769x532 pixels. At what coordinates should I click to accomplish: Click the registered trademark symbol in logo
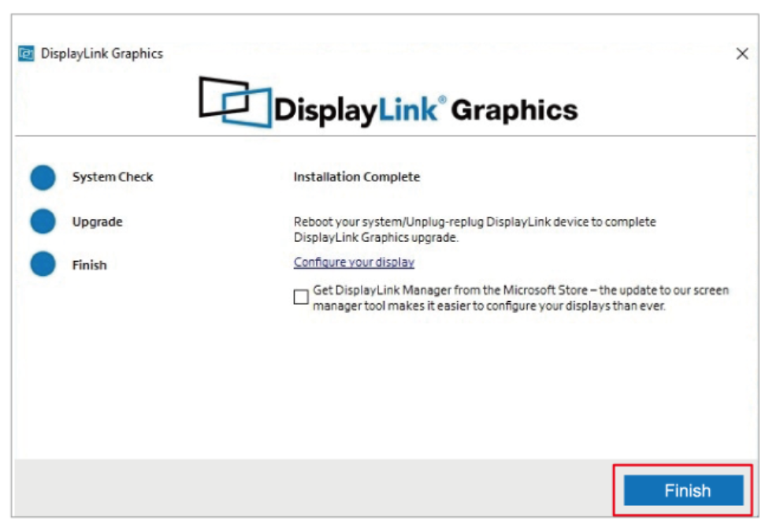point(442,101)
